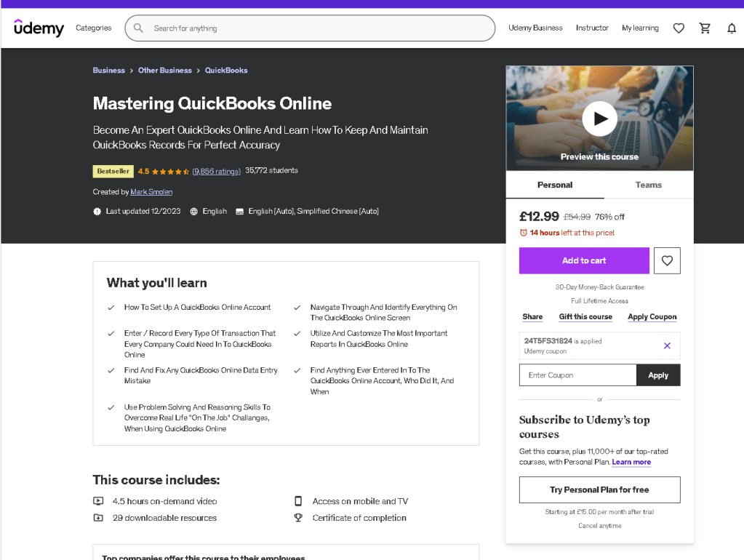This screenshot has width=744, height=560.
Task: Click "Certificate of completion" text
Action: pyautogui.click(x=359, y=518)
